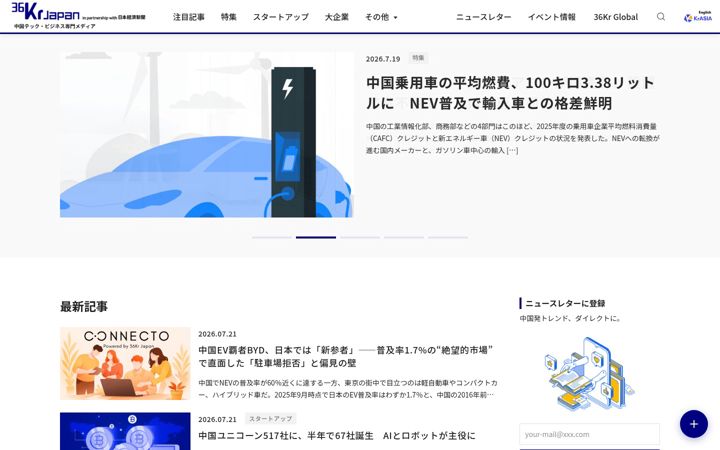Open the 中国ユニコーン517社 article headline
The height and width of the screenshot is (450, 720).
(x=337, y=435)
